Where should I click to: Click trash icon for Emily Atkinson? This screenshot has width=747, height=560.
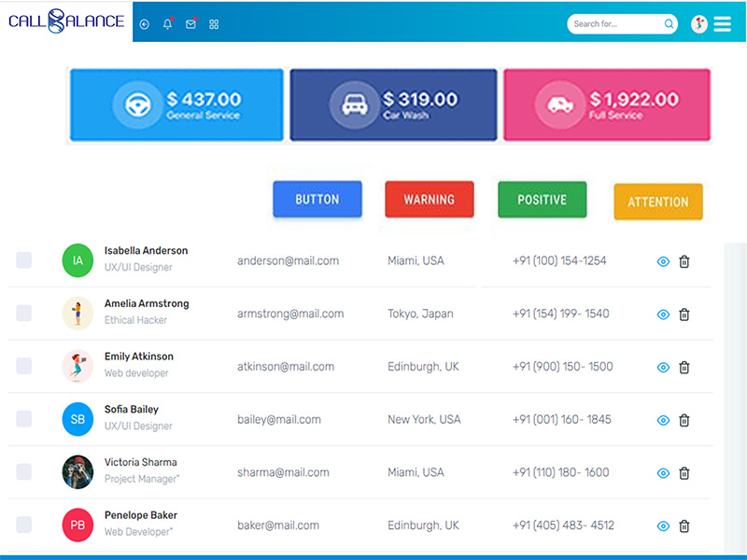(x=684, y=368)
